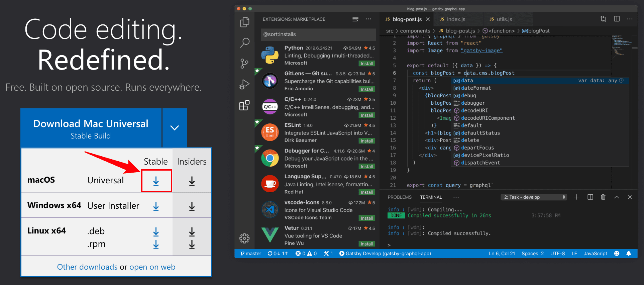Open the Manage gear icon

tap(244, 238)
